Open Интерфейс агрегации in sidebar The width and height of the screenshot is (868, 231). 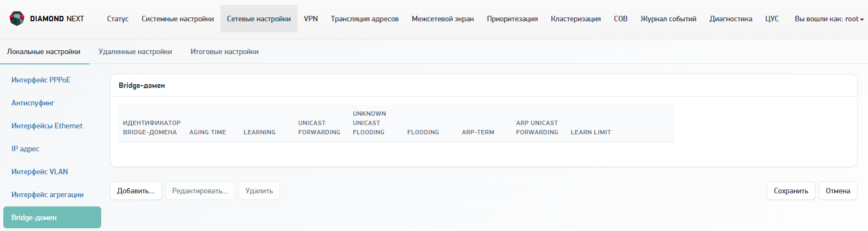tap(48, 194)
